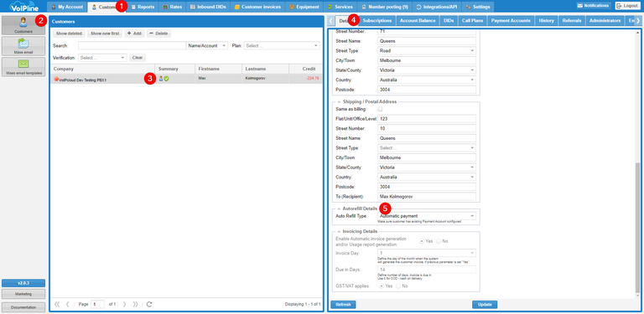
Task: Open Notifications from top bar
Action: 593,6
